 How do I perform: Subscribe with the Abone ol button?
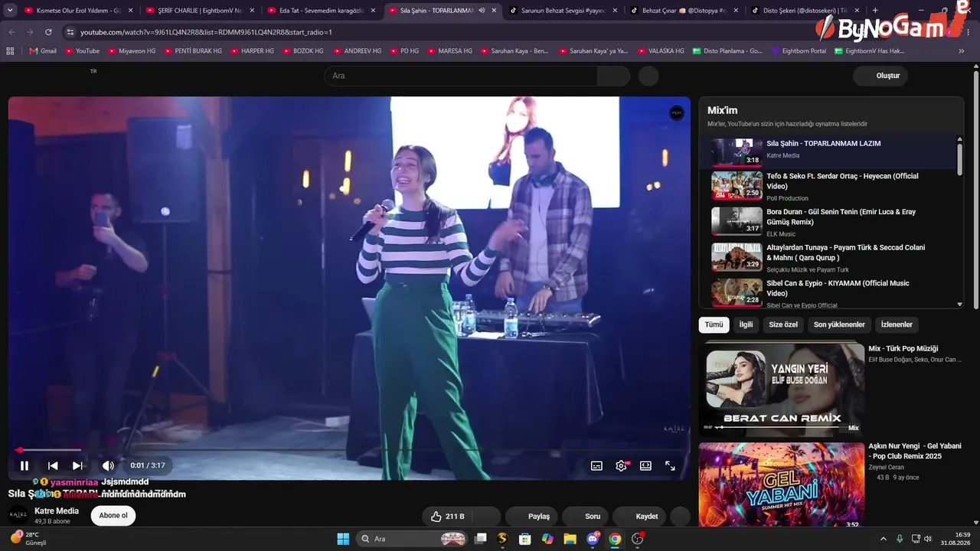click(x=113, y=516)
